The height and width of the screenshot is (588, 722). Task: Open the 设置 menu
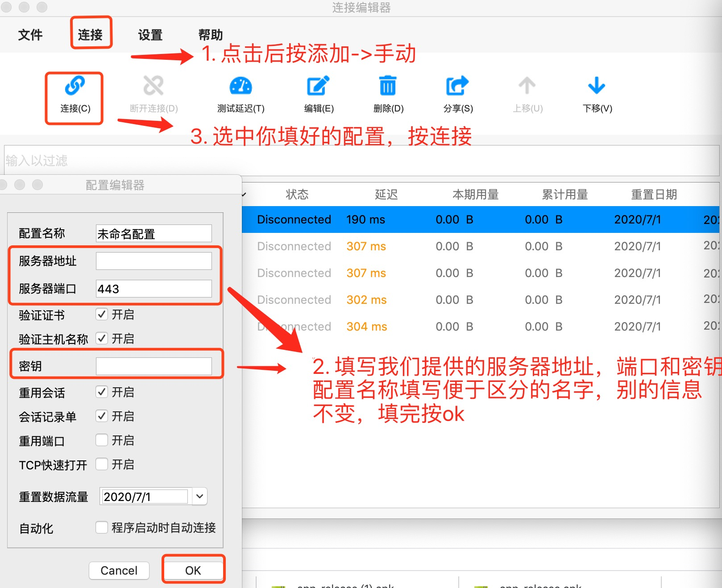(150, 35)
